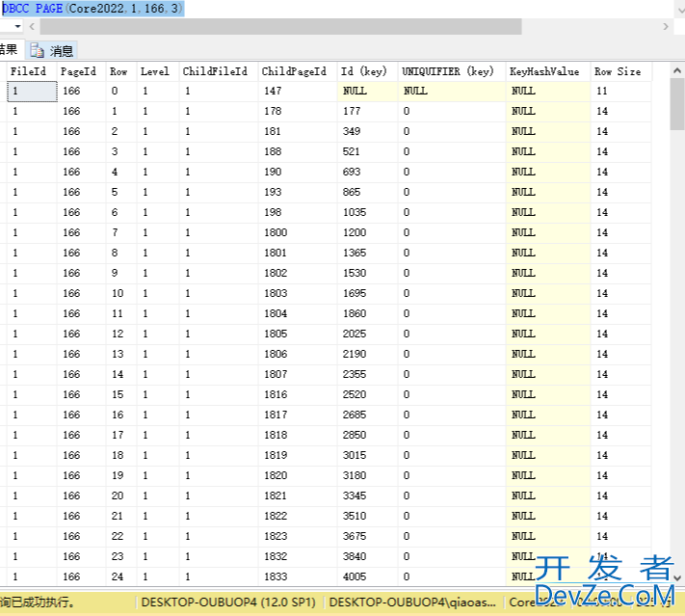Click ChildPageId cell 1818
This screenshot has height=616, width=685.
tap(298, 435)
